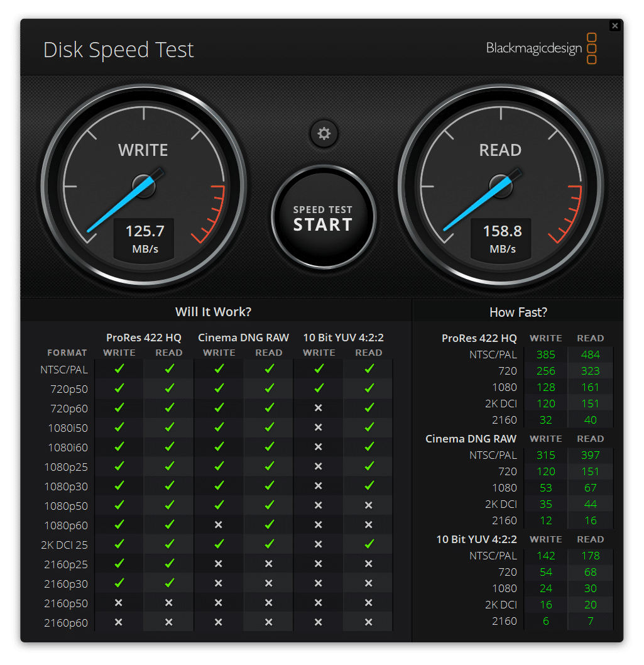Image resolution: width=644 pixels, height=665 pixels.
Task: Click the 1080i50 10 Bit YUV write cross
Action: click(x=319, y=427)
